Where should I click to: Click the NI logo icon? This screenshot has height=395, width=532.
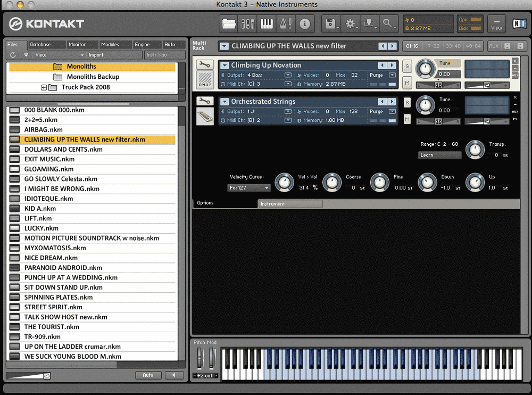point(519,23)
